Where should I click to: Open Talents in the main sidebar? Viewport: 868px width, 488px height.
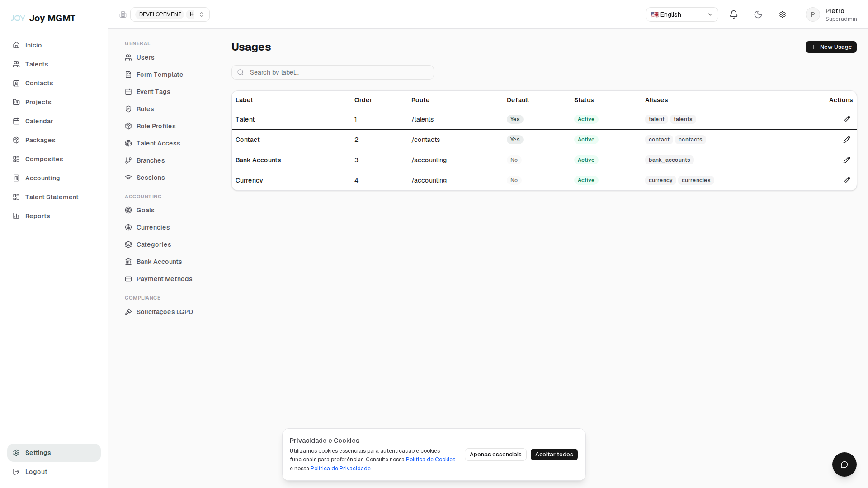pos(54,64)
